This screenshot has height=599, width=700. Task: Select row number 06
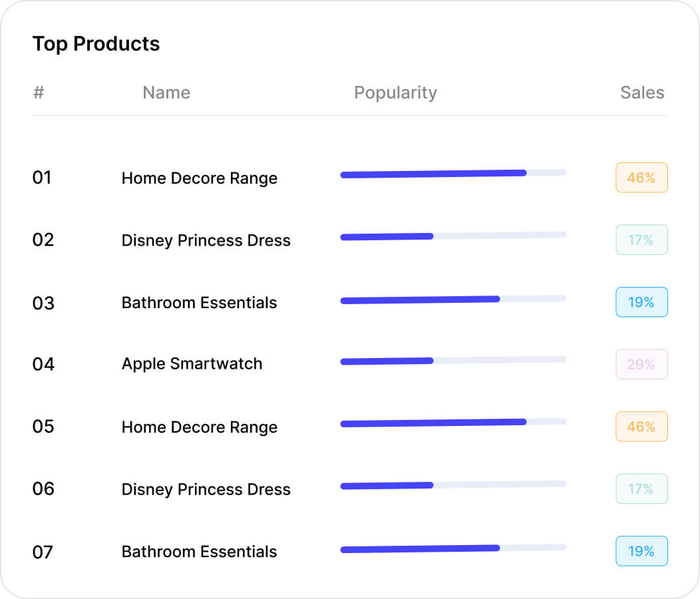pos(43,489)
